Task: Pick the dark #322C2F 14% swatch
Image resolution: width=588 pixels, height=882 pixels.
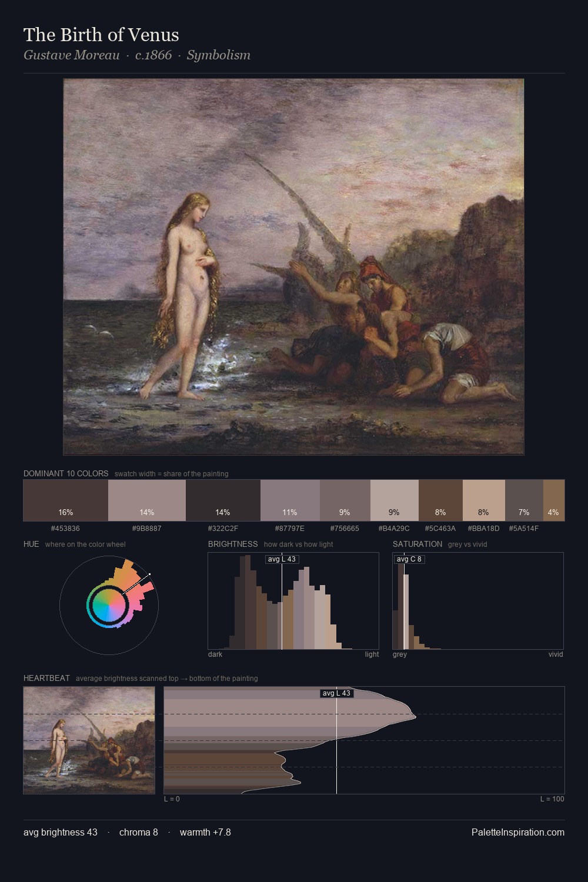Action: coord(223,500)
